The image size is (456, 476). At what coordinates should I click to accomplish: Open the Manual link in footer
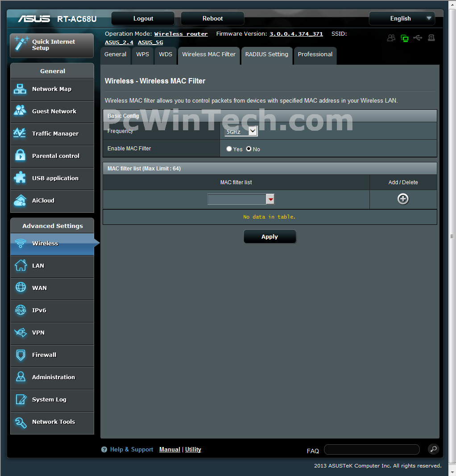170,449
